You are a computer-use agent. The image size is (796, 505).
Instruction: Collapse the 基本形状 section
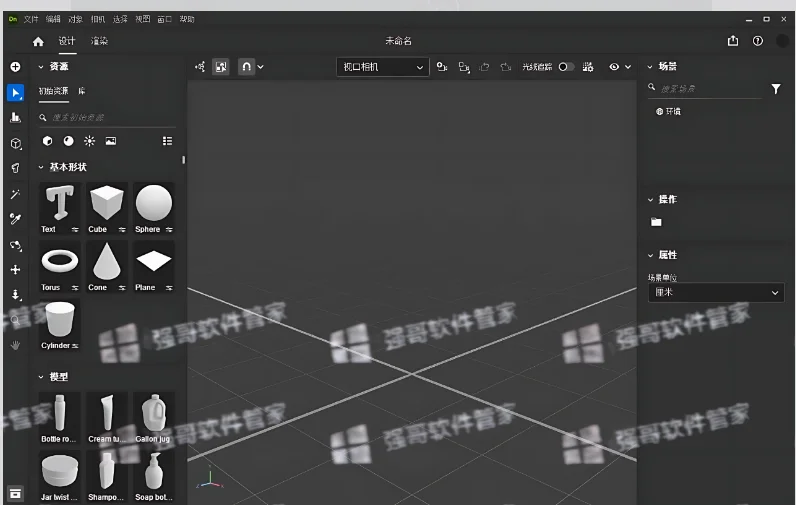[x=41, y=167]
